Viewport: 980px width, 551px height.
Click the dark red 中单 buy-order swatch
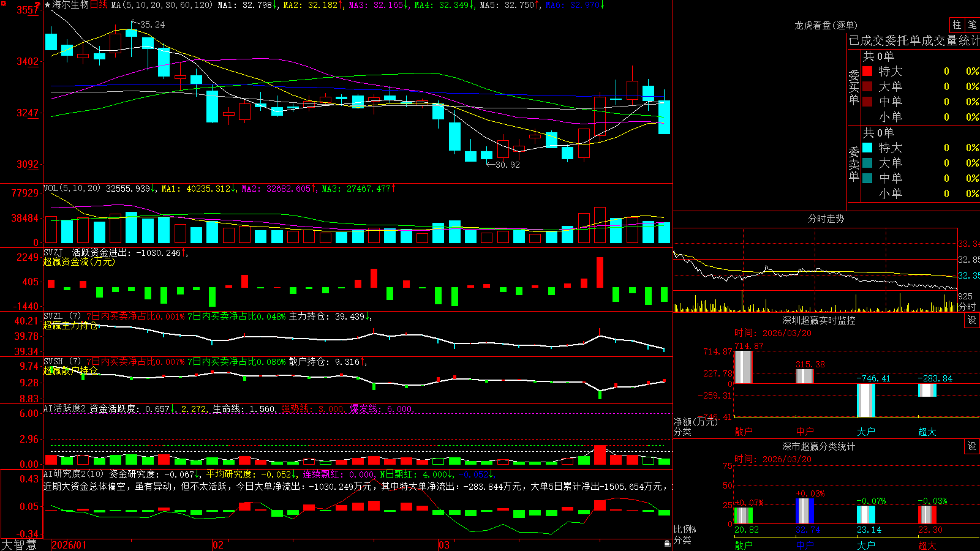pyautogui.click(x=867, y=102)
